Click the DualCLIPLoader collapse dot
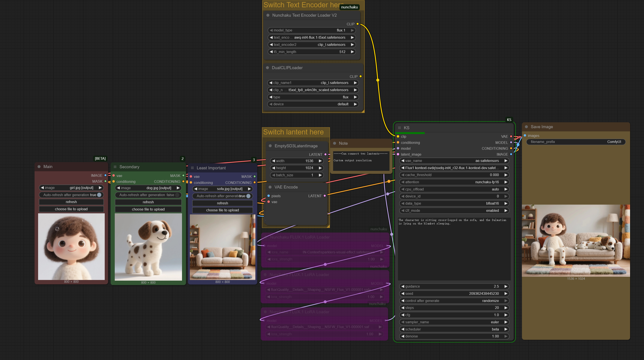This screenshot has height=360, width=644. (x=267, y=68)
